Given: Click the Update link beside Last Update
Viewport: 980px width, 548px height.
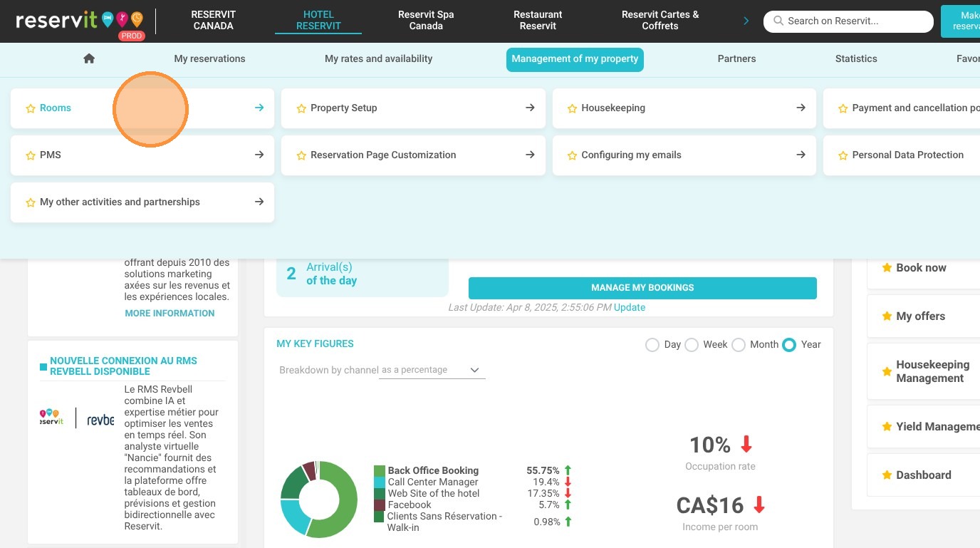Looking at the screenshot, I should (630, 308).
